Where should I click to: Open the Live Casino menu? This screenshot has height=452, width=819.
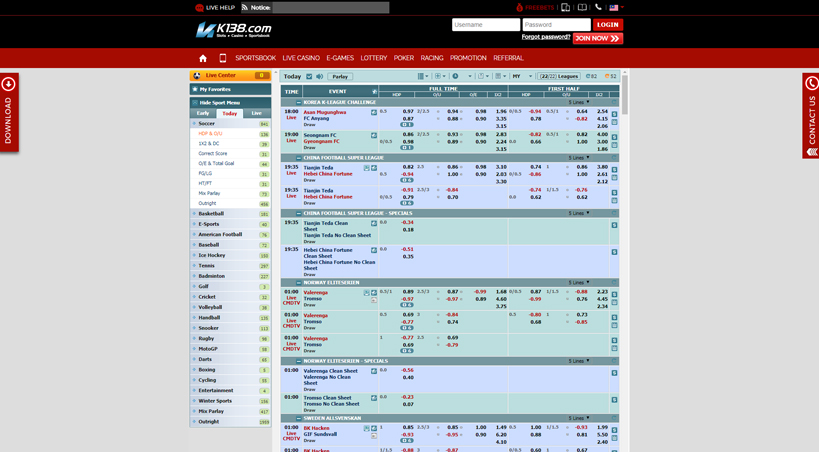[301, 58]
